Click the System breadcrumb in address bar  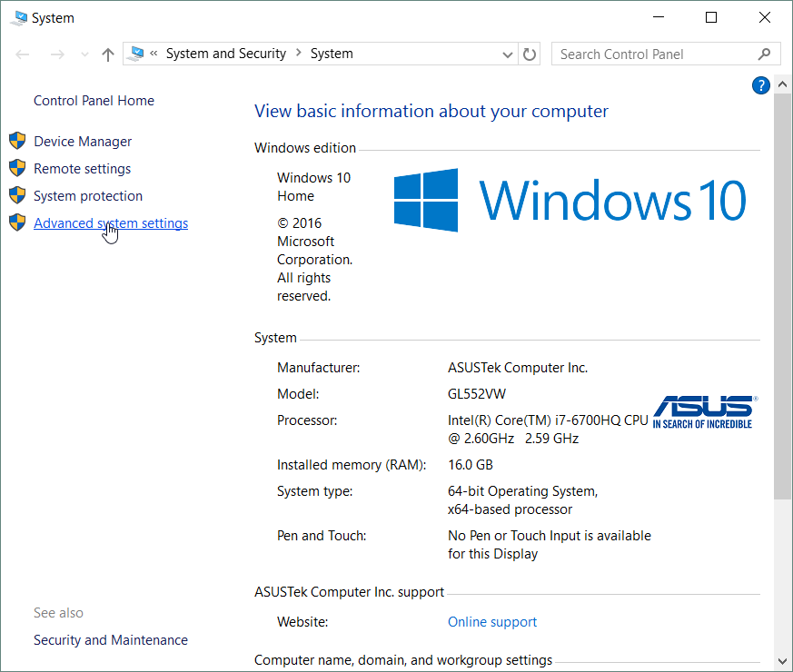tap(332, 54)
